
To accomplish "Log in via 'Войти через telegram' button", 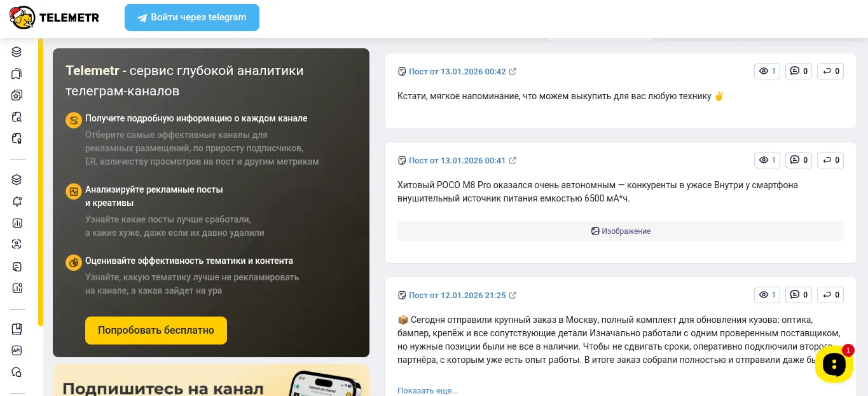I will click(192, 17).
